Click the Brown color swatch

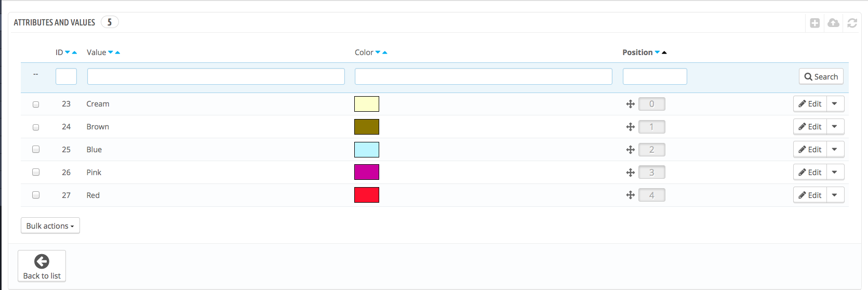[367, 127]
